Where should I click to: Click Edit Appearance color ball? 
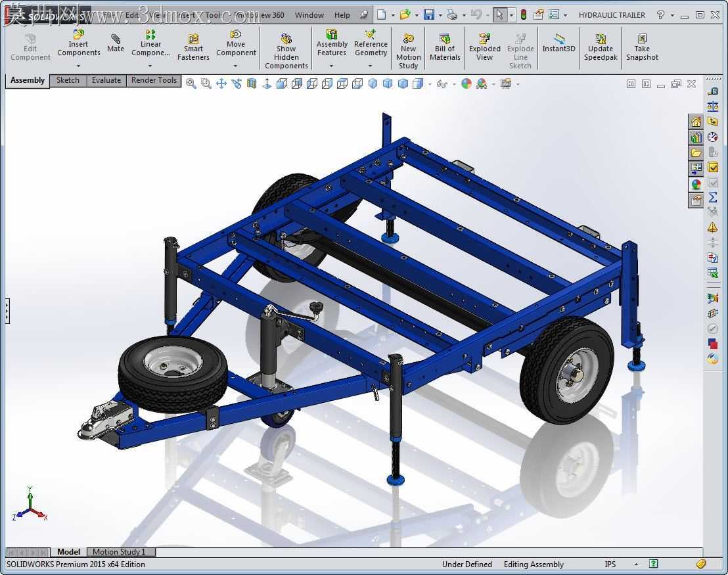pyautogui.click(x=466, y=83)
